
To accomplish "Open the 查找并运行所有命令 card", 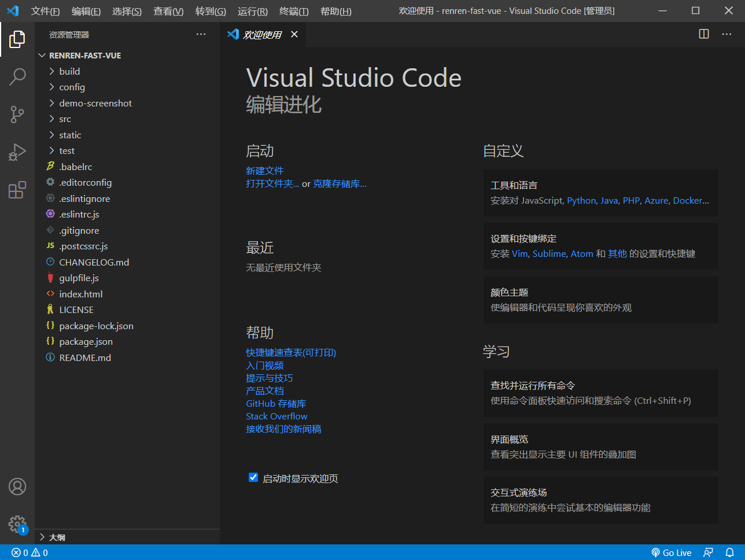I will [600, 393].
